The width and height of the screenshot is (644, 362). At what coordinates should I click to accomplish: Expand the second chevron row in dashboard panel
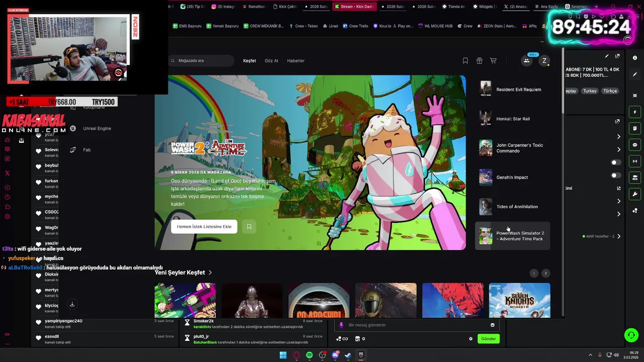619,150
